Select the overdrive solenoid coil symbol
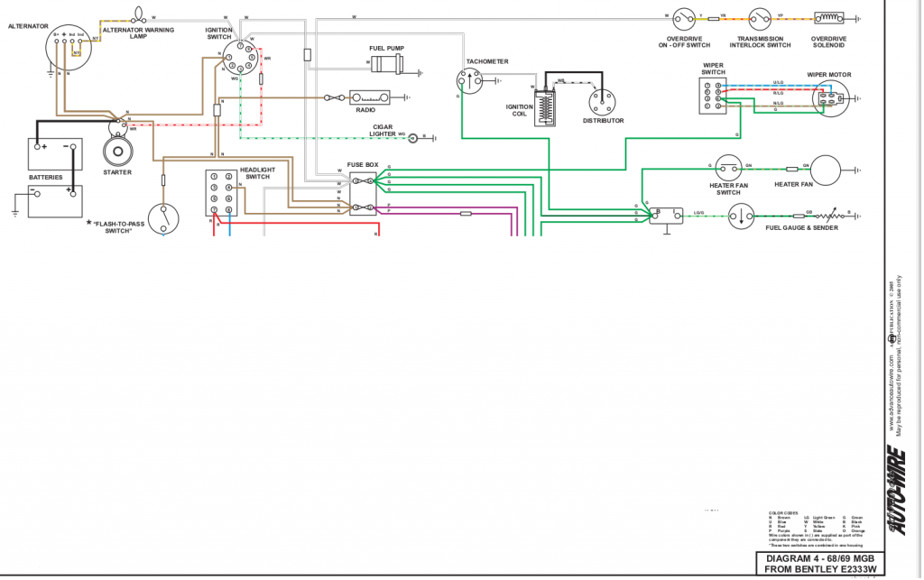The height and width of the screenshot is (580, 924). (x=828, y=18)
